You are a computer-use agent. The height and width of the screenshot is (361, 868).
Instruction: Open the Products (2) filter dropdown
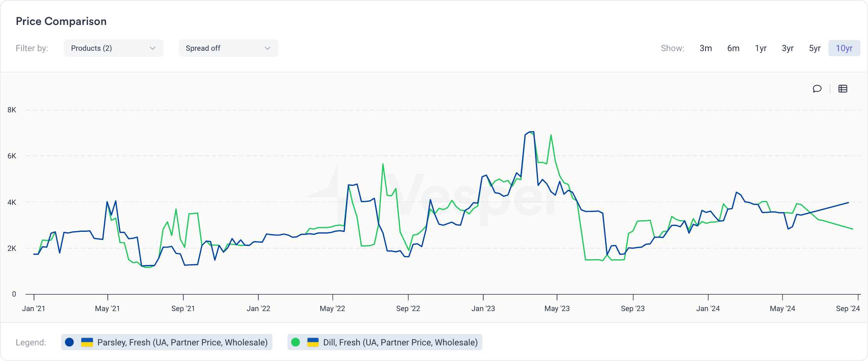coord(114,48)
